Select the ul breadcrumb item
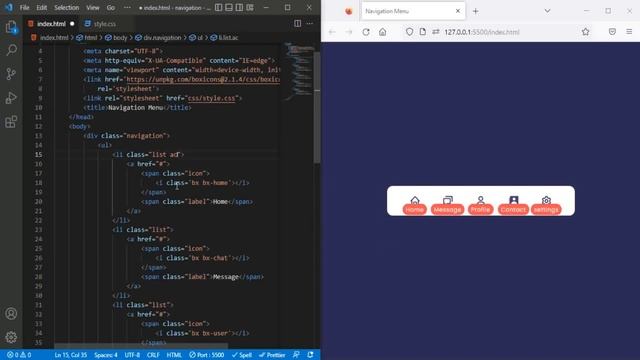640x360 pixels. (196, 38)
